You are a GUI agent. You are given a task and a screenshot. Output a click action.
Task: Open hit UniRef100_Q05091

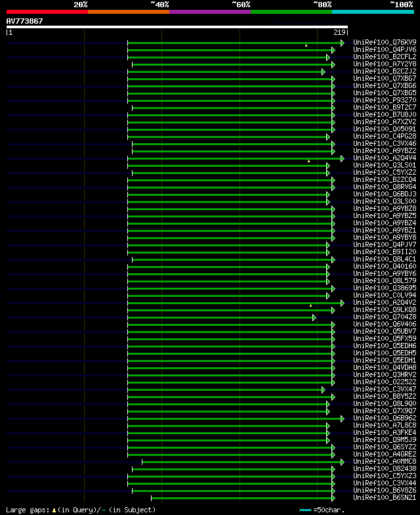tap(385, 129)
